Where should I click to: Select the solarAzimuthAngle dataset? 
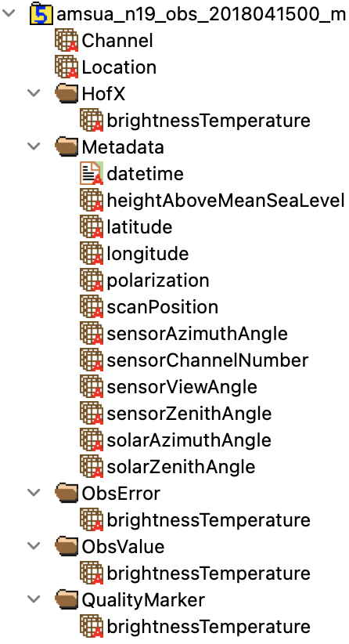pos(189,440)
